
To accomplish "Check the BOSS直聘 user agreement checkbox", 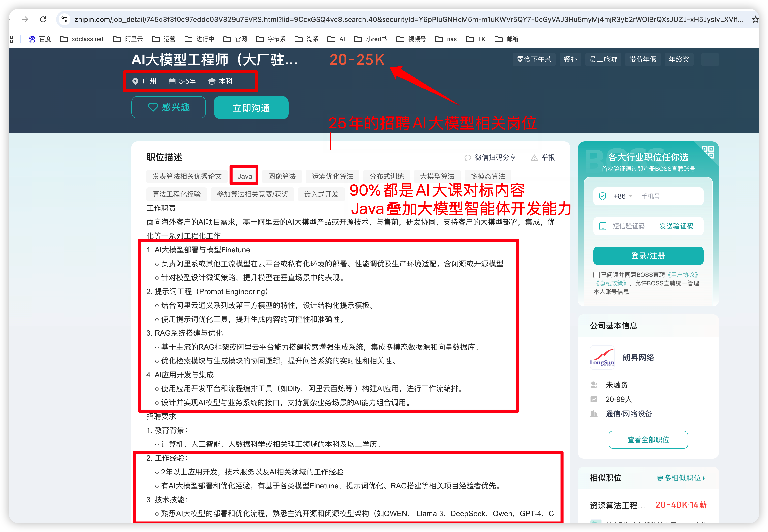I will click(x=596, y=275).
